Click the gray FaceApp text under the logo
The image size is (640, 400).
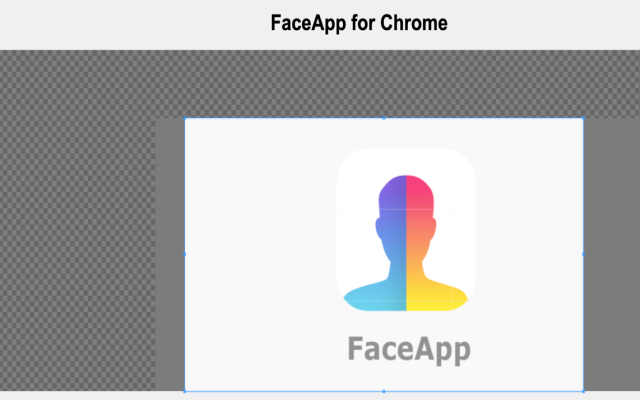click(x=409, y=349)
